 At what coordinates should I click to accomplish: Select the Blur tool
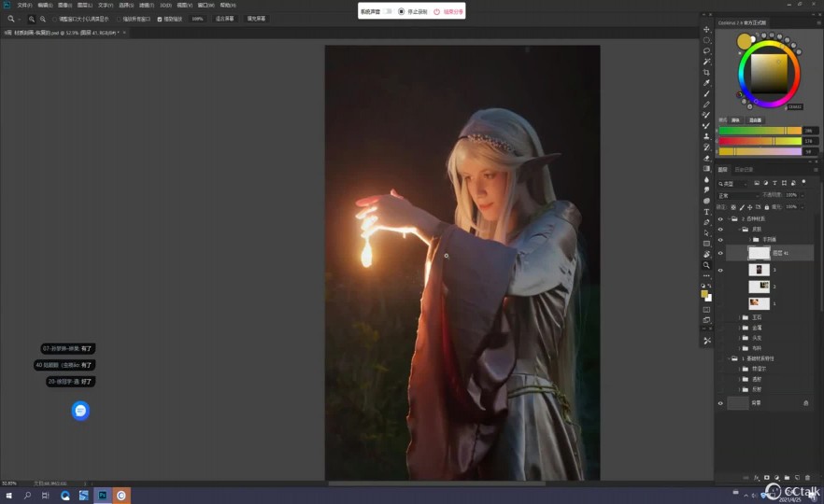706,179
